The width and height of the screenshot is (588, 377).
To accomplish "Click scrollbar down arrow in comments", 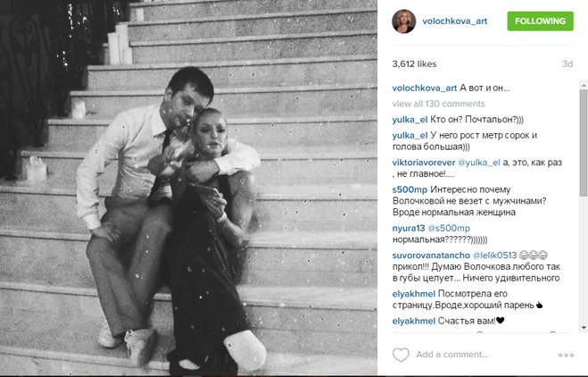I will pyautogui.click(x=584, y=328).
